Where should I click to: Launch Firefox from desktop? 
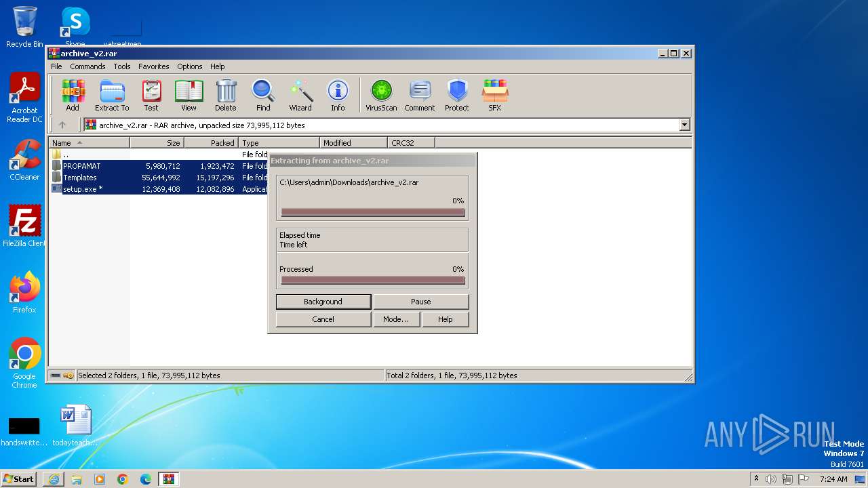(24, 292)
